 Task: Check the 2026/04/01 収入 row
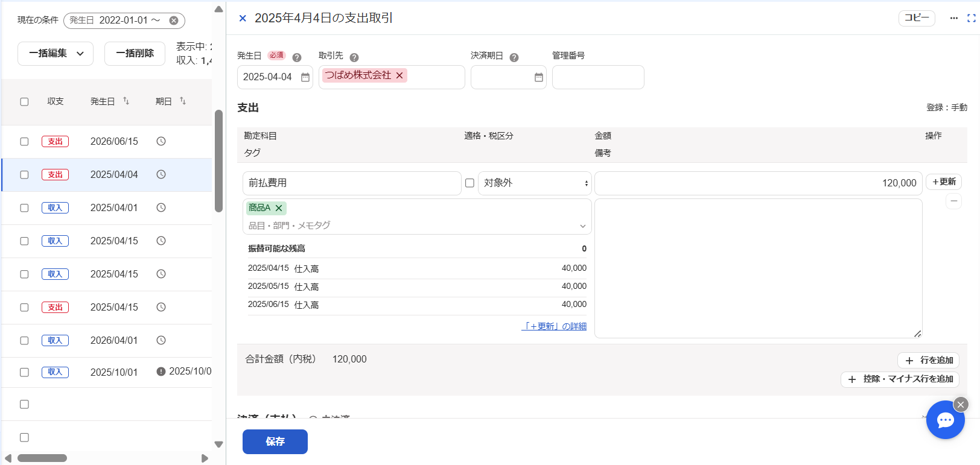coord(24,341)
